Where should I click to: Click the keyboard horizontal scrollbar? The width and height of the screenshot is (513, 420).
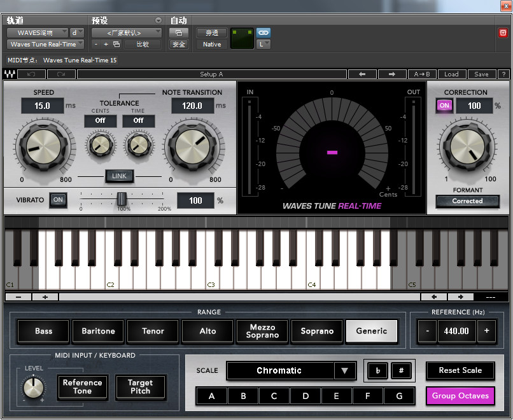(x=239, y=297)
